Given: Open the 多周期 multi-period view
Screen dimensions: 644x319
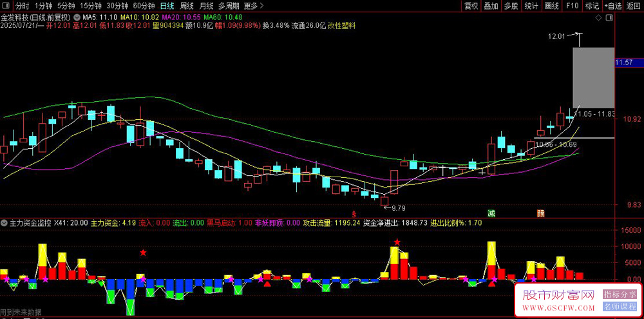Looking at the screenshot, I should point(228,6).
